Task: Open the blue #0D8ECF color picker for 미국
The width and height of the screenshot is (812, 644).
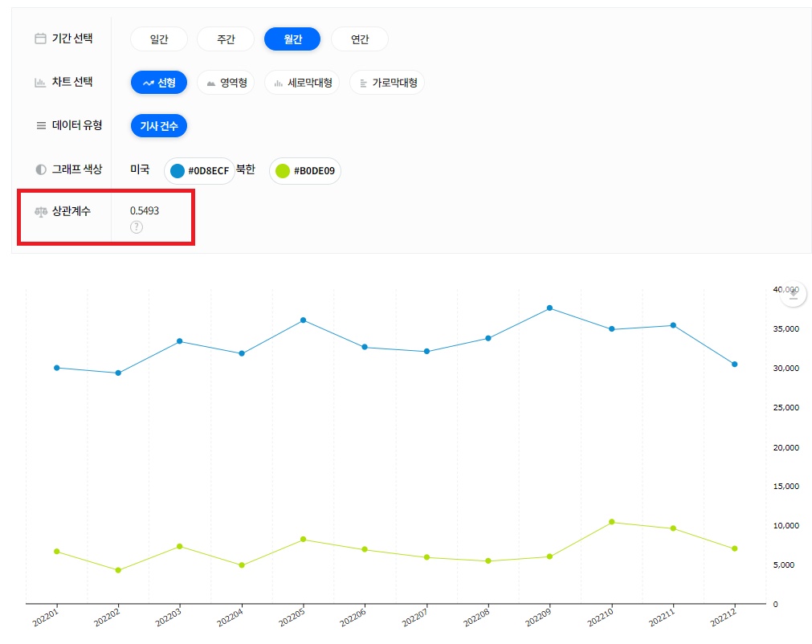Action: pos(199,171)
